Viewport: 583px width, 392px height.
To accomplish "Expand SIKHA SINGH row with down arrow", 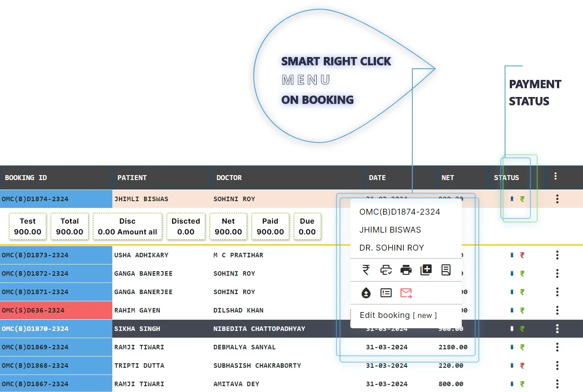I will (x=512, y=329).
